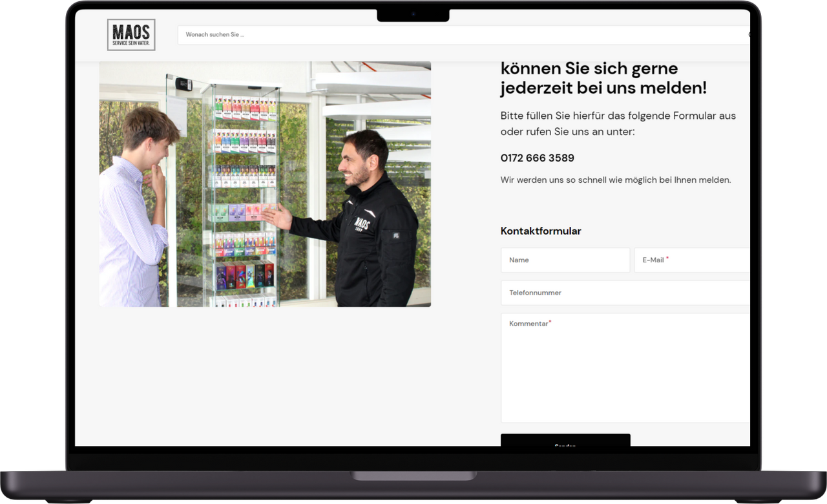Click the MAOS logo in the header
The height and width of the screenshot is (504, 827).
coord(131,35)
